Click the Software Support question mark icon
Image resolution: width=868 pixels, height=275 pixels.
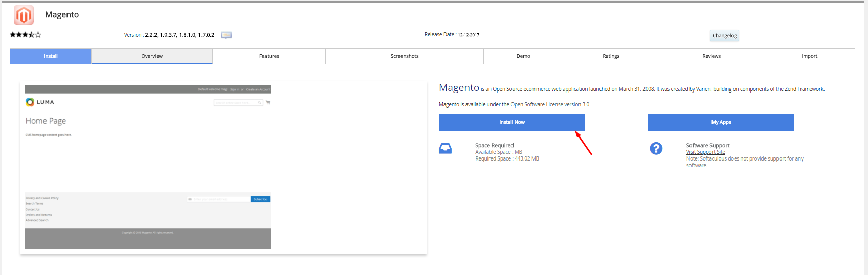click(x=656, y=149)
